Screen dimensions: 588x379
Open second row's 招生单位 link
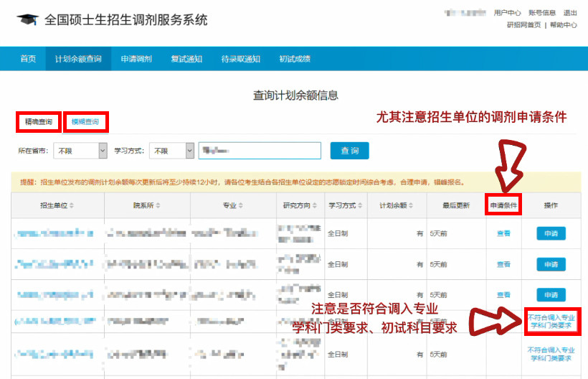coord(54,265)
